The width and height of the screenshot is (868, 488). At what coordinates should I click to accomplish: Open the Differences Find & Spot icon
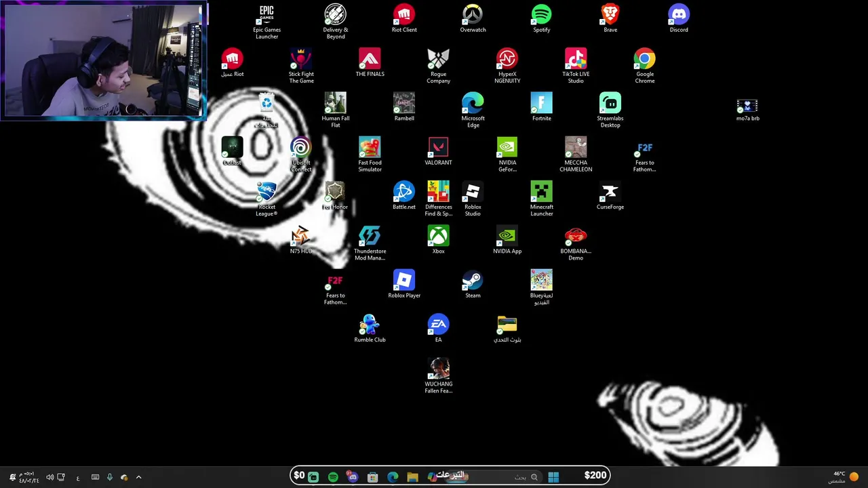pyautogui.click(x=438, y=199)
